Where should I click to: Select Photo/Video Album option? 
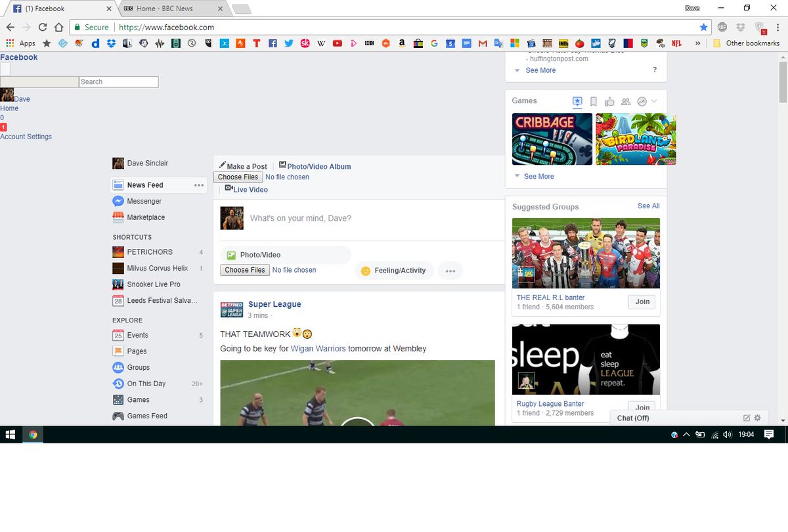[315, 166]
